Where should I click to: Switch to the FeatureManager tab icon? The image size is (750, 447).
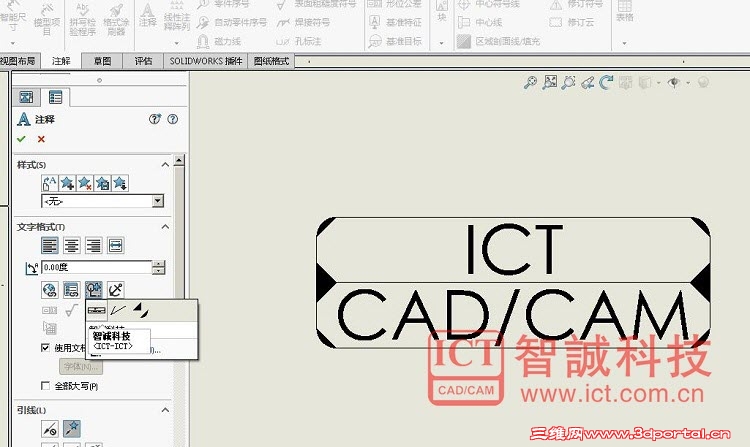pos(26,97)
